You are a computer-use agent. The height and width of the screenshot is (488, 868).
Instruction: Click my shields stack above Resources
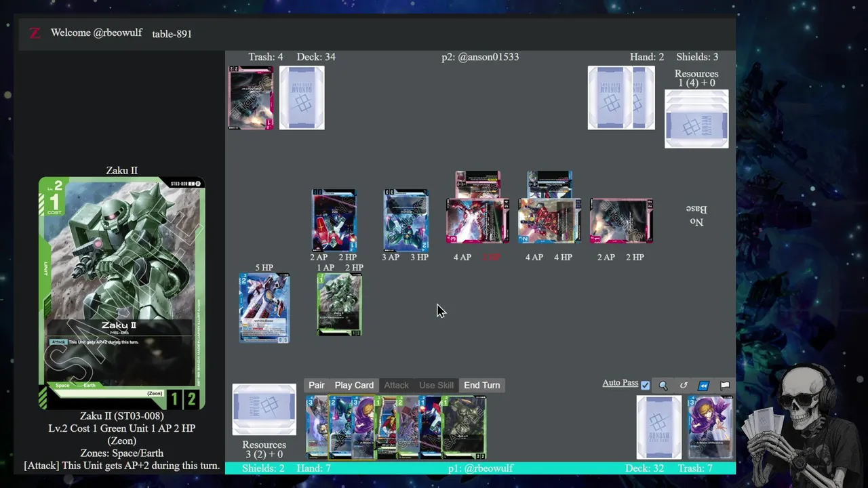(264, 409)
